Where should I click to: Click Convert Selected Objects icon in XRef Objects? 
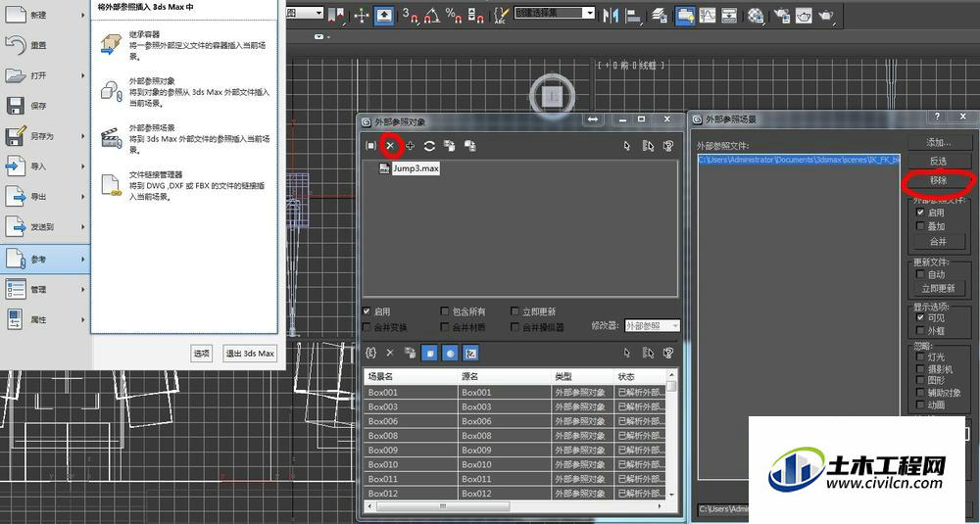(469, 146)
